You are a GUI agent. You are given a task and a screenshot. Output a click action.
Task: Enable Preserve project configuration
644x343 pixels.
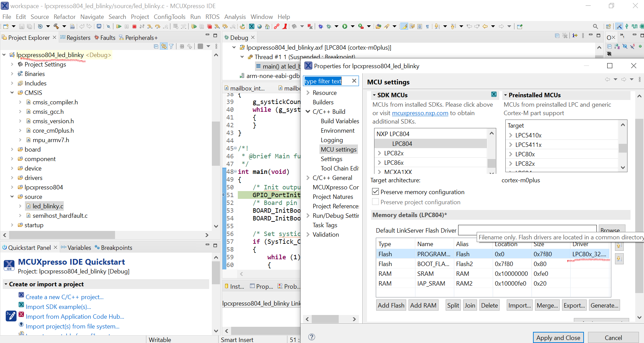(x=375, y=202)
